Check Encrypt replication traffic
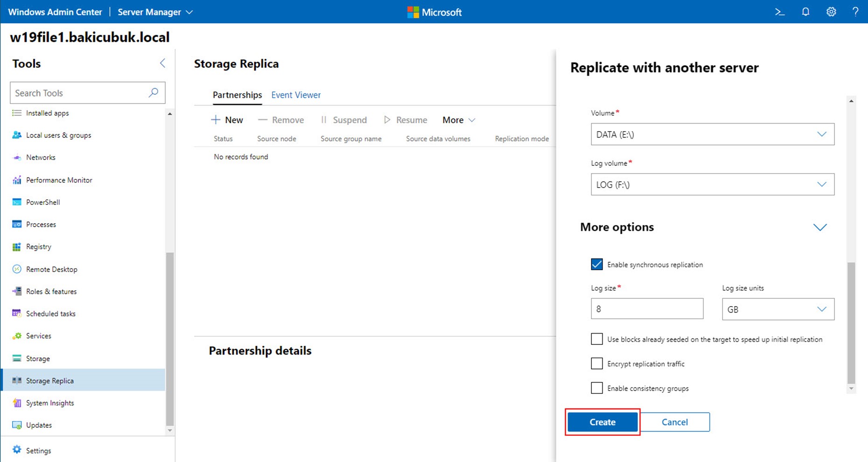Image resolution: width=868 pixels, height=462 pixels. pos(597,363)
